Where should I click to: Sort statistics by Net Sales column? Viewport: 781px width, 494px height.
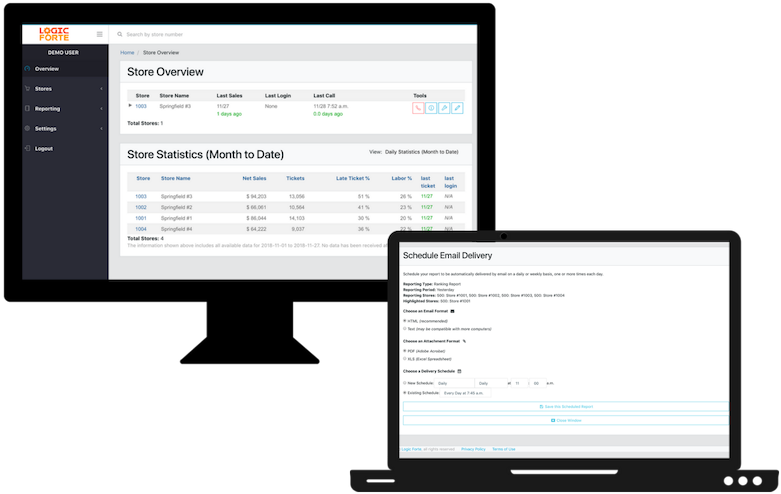pyautogui.click(x=254, y=178)
